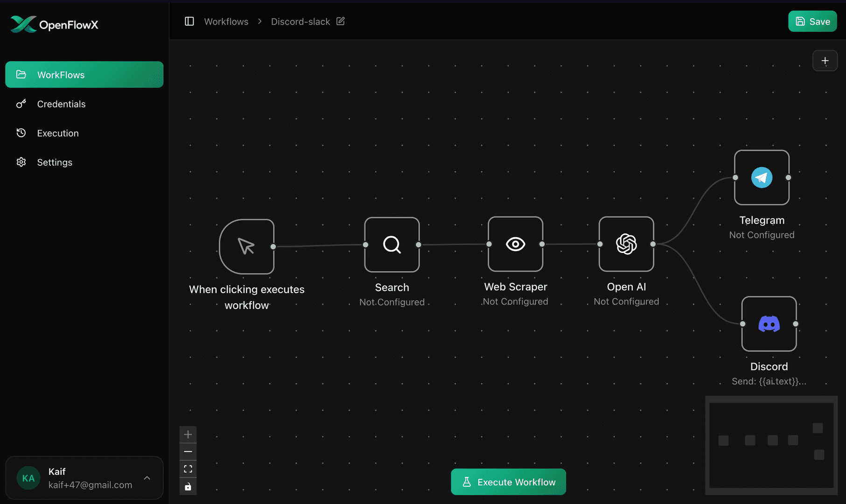Open the Telegram node

click(761, 177)
